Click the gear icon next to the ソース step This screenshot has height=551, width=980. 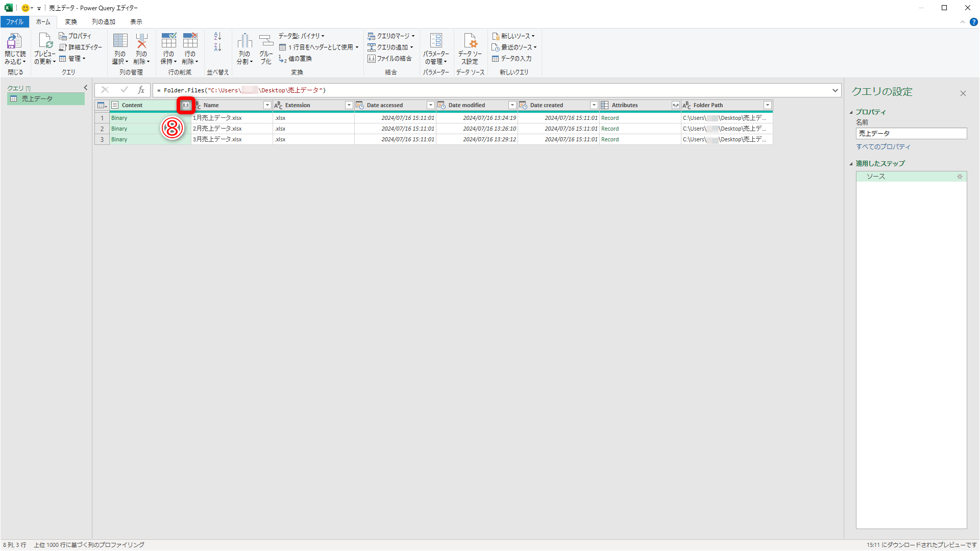(x=960, y=177)
